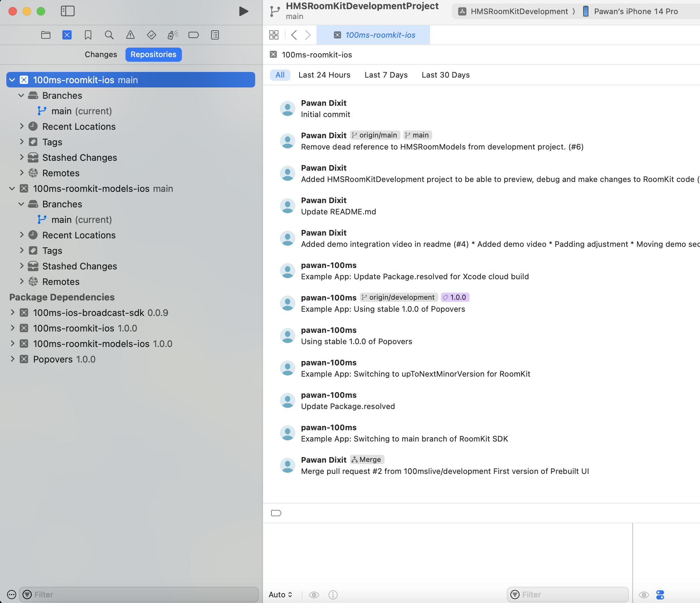This screenshot has height=603, width=700.
Task: Open the Report navigator list icon
Action: (x=215, y=35)
